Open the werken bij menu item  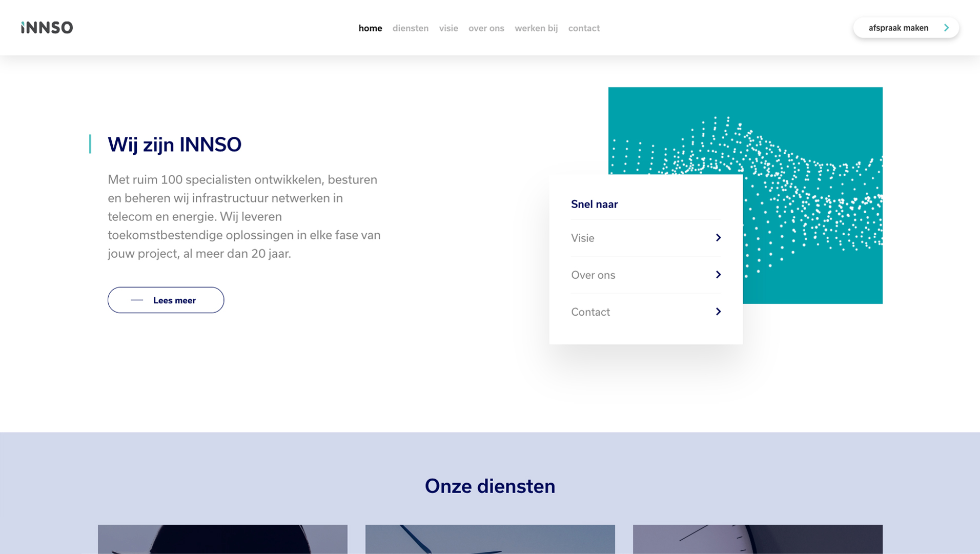tap(536, 28)
